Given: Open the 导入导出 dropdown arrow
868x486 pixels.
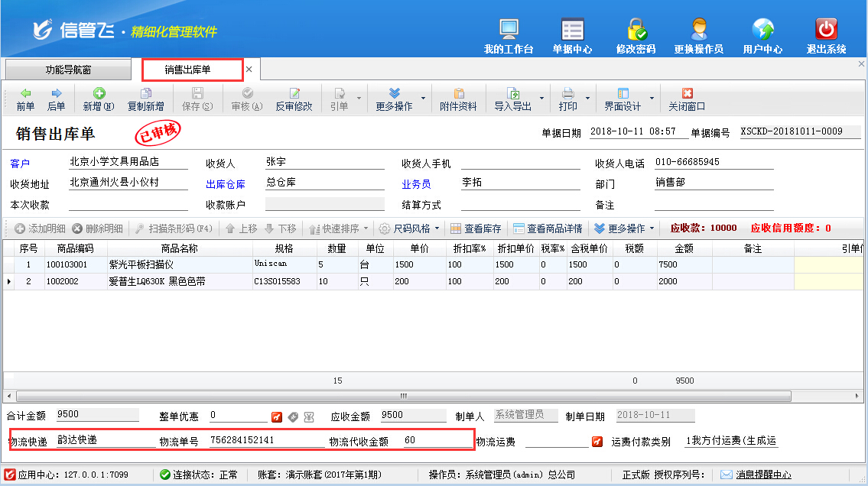Looking at the screenshot, I should point(541,99).
